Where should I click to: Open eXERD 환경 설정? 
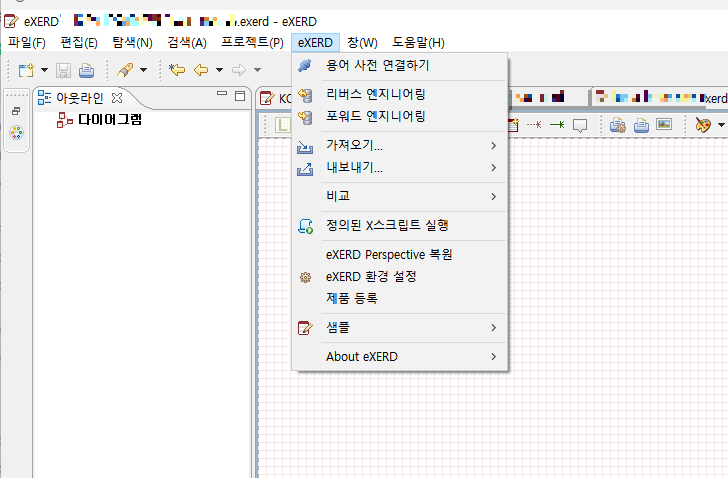(x=400, y=277)
